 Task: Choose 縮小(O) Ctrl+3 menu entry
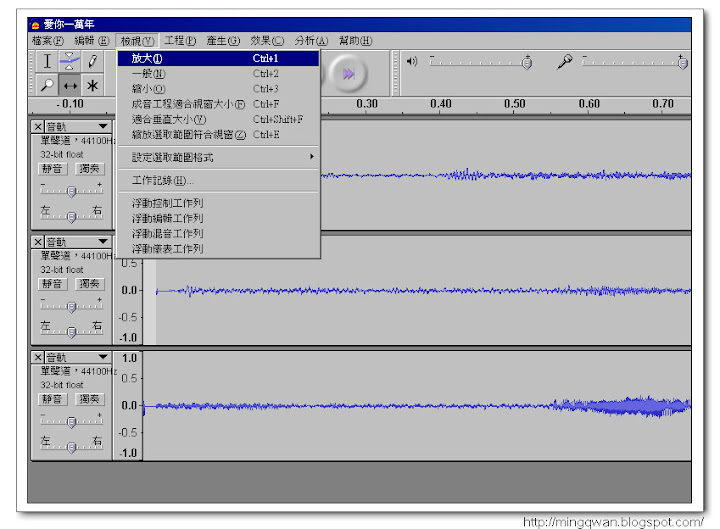point(219,89)
